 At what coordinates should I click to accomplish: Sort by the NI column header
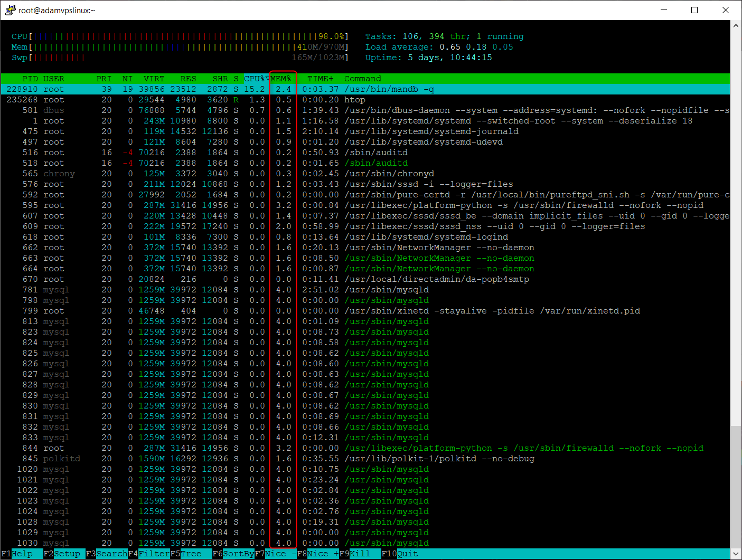(128, 79)
